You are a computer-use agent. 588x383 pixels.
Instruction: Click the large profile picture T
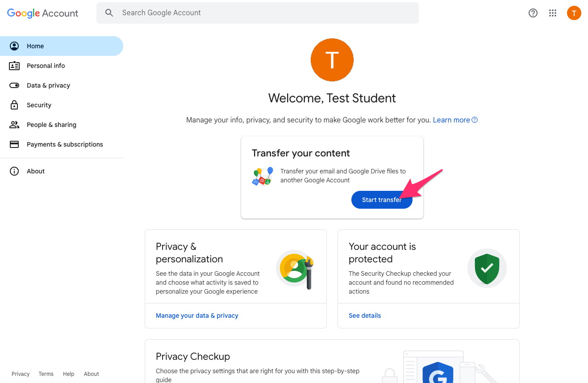[x=332, y=60]
